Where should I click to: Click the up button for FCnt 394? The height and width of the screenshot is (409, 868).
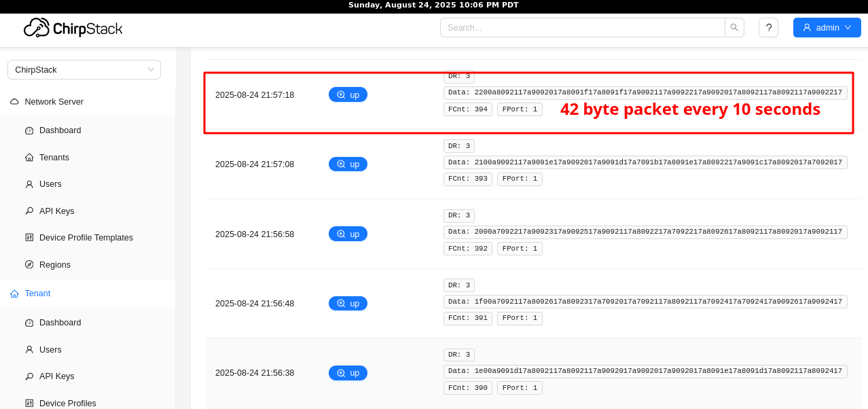348,94
